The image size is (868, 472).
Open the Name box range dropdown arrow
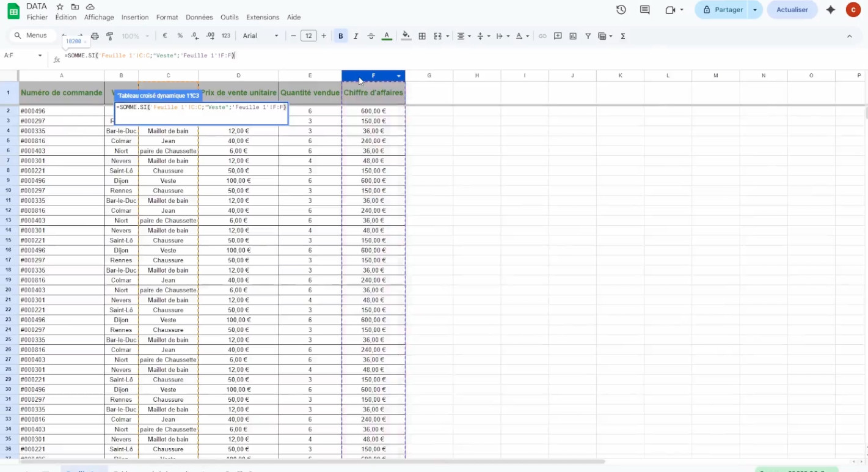[40, 56]
